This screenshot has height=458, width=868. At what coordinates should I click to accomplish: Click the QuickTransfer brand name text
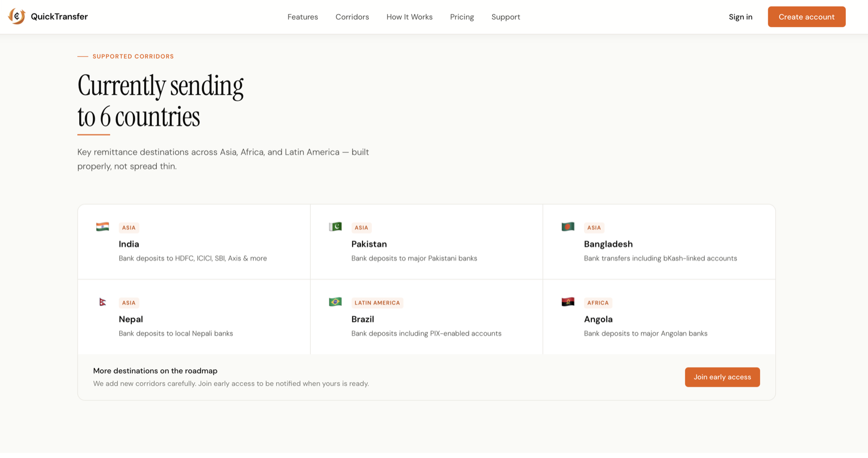(x=59, y=17)
